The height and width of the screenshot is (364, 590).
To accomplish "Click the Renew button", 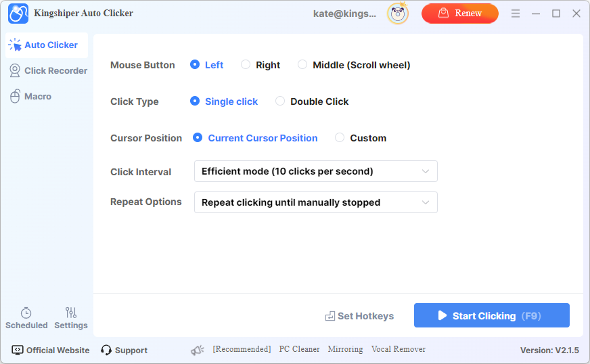I will 460,14.
